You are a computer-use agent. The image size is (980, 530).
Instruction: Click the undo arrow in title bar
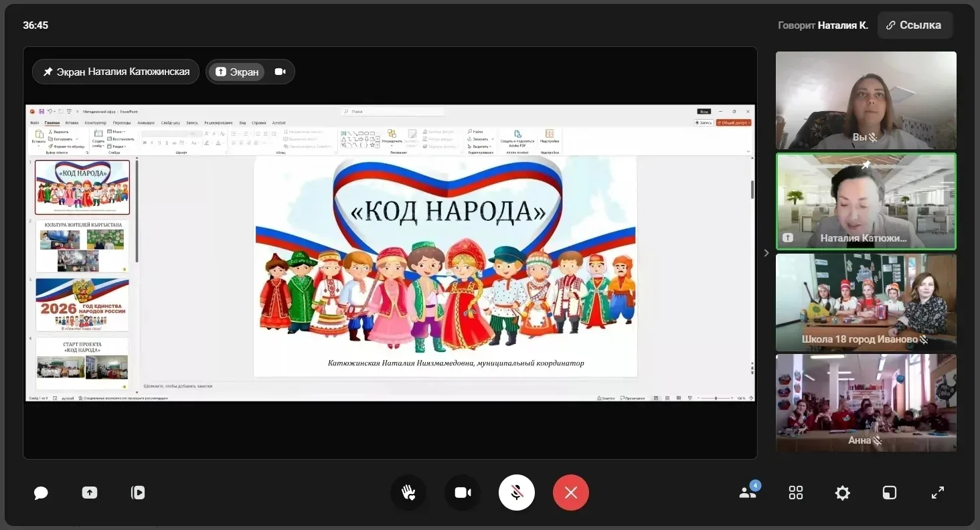click(x=50, y=112)
